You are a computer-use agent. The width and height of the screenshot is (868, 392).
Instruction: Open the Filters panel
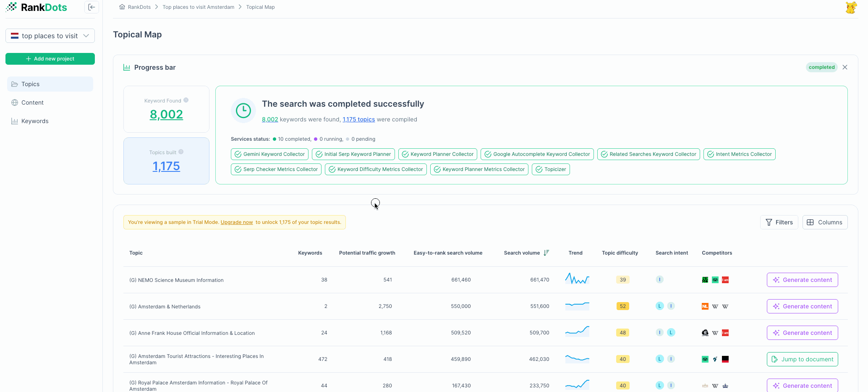coord(779,222)
